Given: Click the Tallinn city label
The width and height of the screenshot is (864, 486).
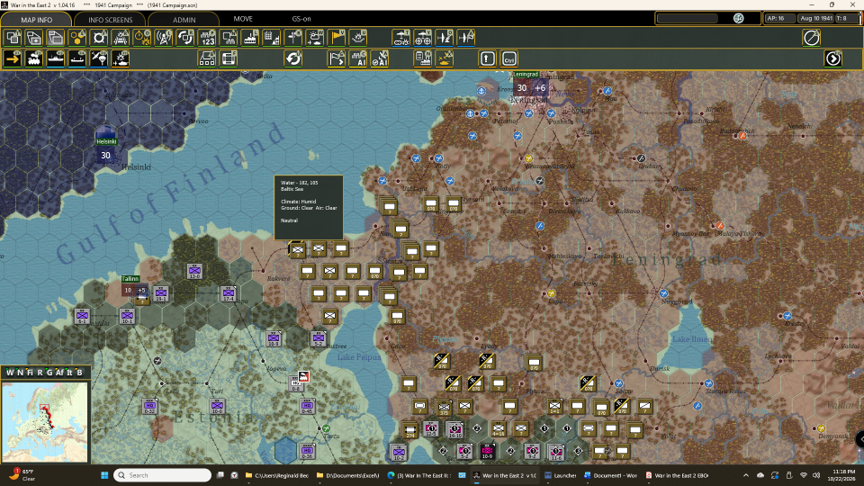Looking at the screenshot, I should (130, 279).
